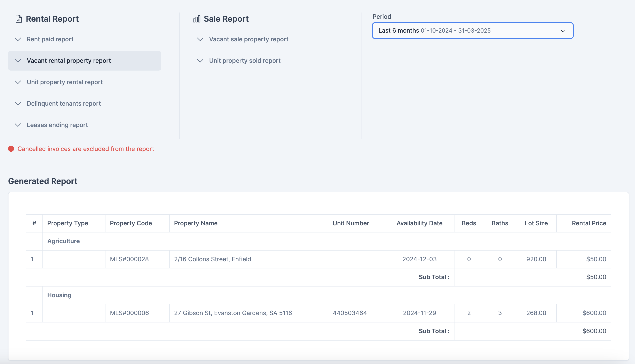Select Unit property sold report
This screenshot has height=364, width=635.
tap(244, 61)
